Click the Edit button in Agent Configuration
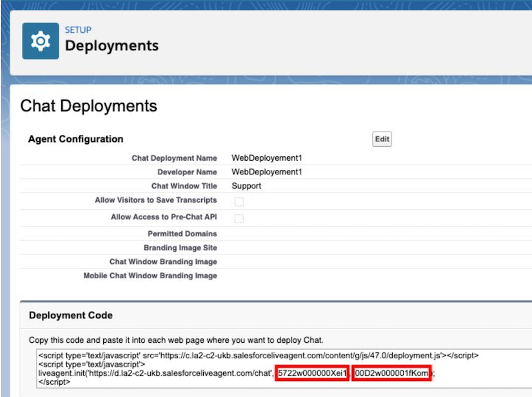Screen dimensions: 532x397 tap(382, 139)
